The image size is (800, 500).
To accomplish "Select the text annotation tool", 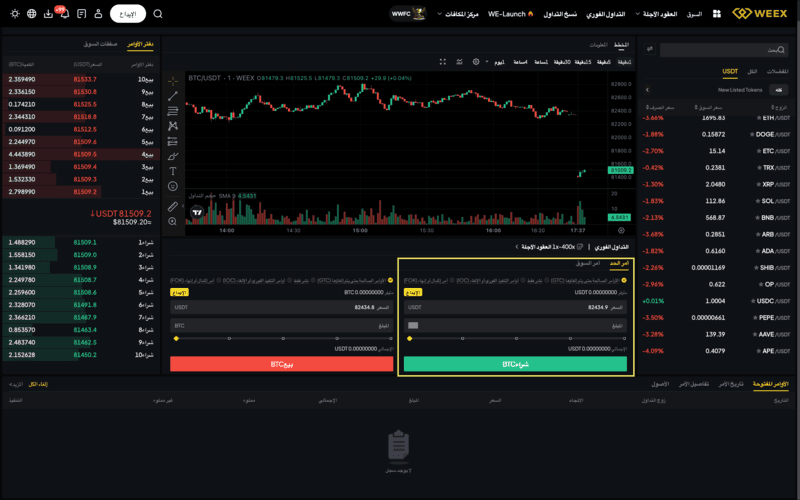I will pyautogui.click(x=173, y=171).
